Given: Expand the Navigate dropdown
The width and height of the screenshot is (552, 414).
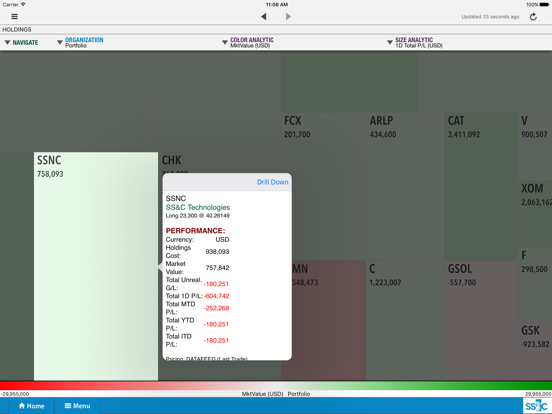Looking at the screenshot, I should click(x=21, y=43).
